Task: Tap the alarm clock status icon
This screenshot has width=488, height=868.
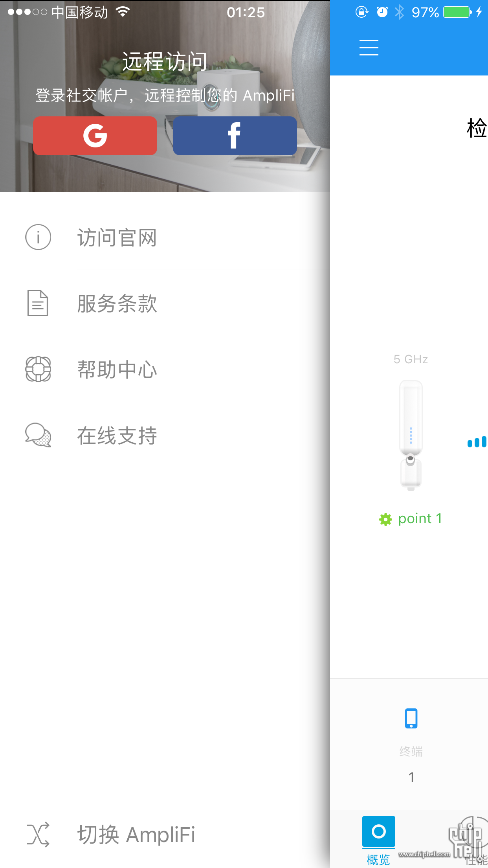Action: click(382, 12)
